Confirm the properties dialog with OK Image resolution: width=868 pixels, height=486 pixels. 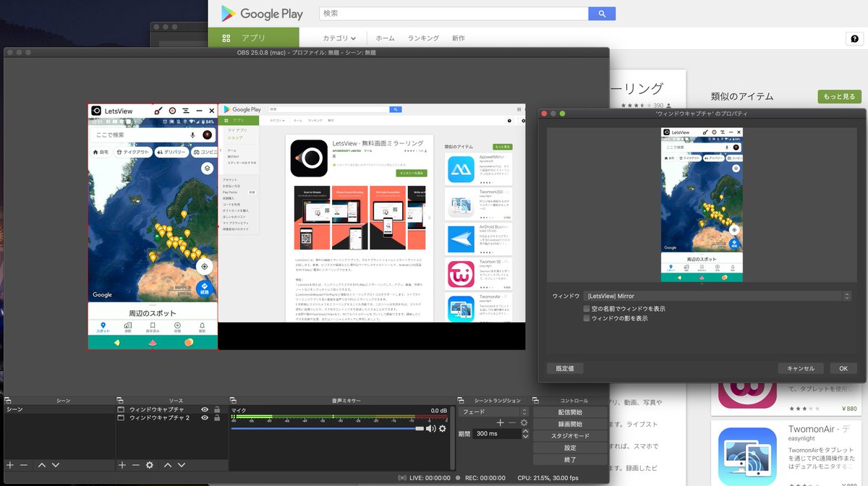tap(843, 368)
